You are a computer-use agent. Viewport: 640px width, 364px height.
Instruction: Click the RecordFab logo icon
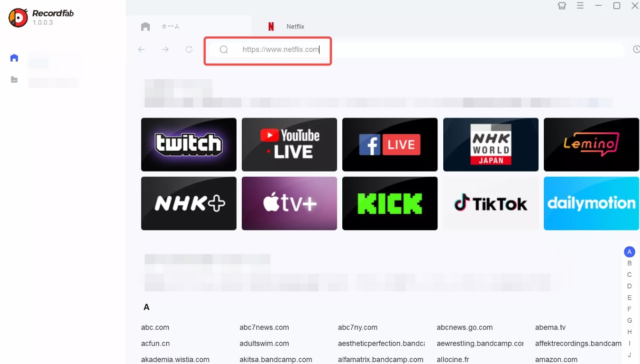18,18
